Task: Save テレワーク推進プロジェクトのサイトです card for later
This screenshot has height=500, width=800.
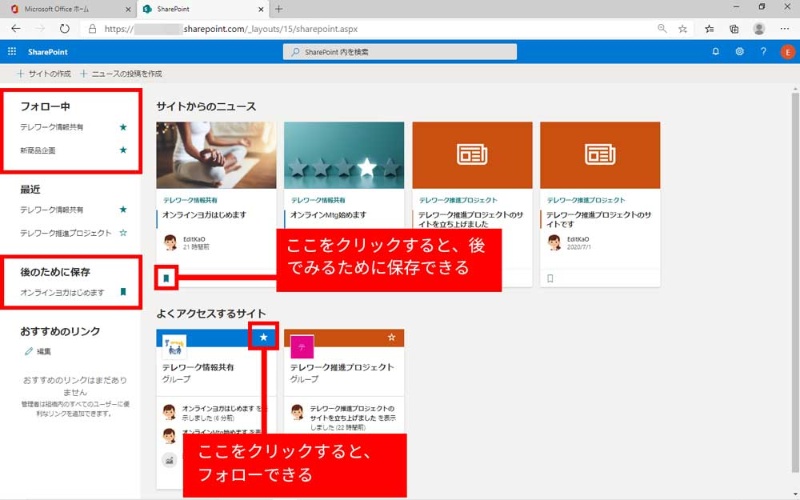Action: coord(550,278)
